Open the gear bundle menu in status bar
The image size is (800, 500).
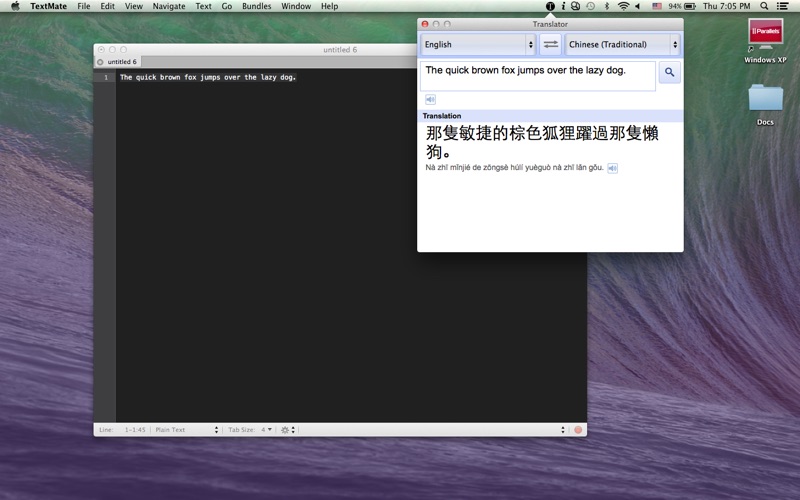[x=286, y=430]
